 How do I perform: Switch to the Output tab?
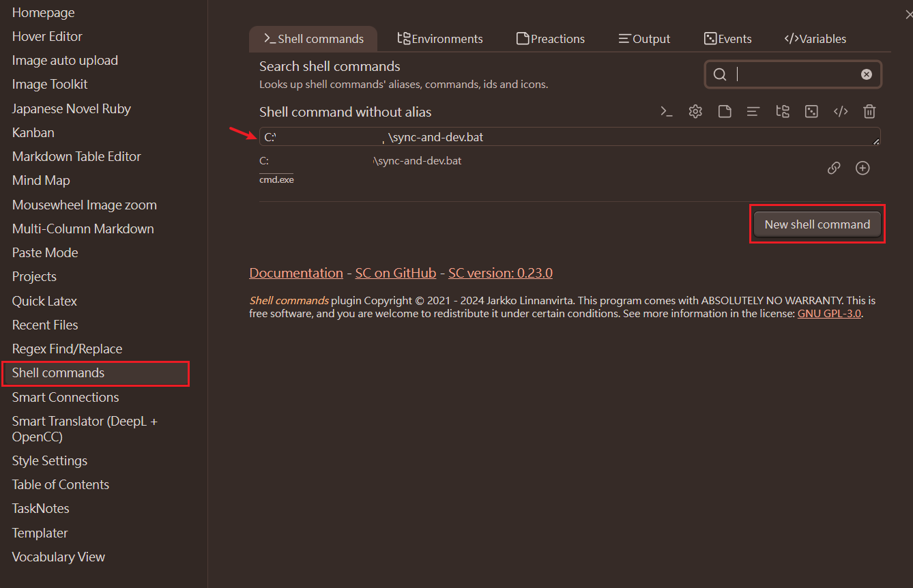pyautogui.click(x=644, y=39)
